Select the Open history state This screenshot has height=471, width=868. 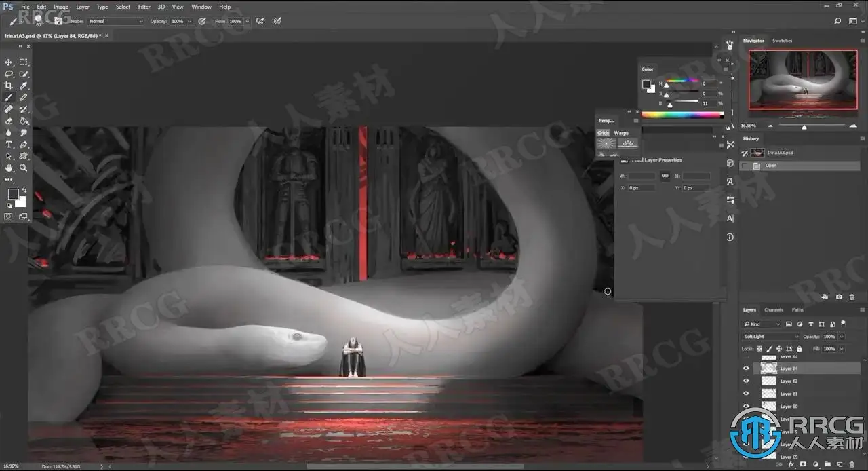801,166
